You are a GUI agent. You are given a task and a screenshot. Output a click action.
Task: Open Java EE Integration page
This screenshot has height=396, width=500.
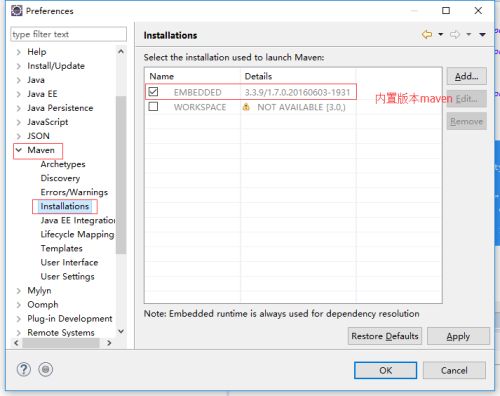click(78, 220)
